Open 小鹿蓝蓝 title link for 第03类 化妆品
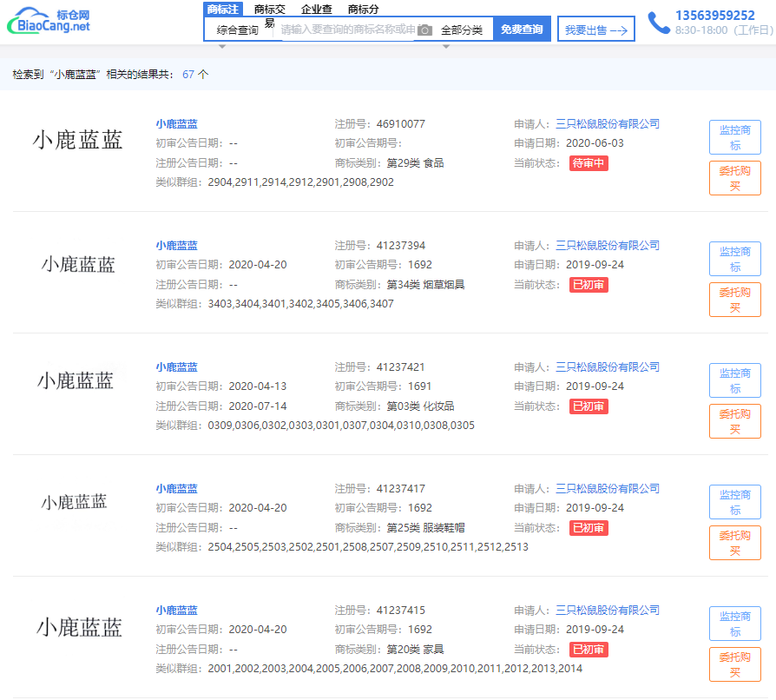 (x=177, y=367)
